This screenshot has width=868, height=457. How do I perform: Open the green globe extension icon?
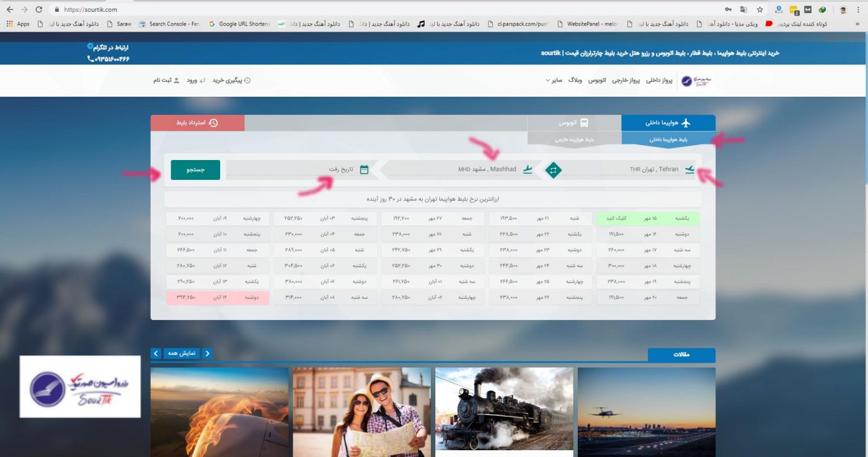pyautogui.click(x=822, y=9)
